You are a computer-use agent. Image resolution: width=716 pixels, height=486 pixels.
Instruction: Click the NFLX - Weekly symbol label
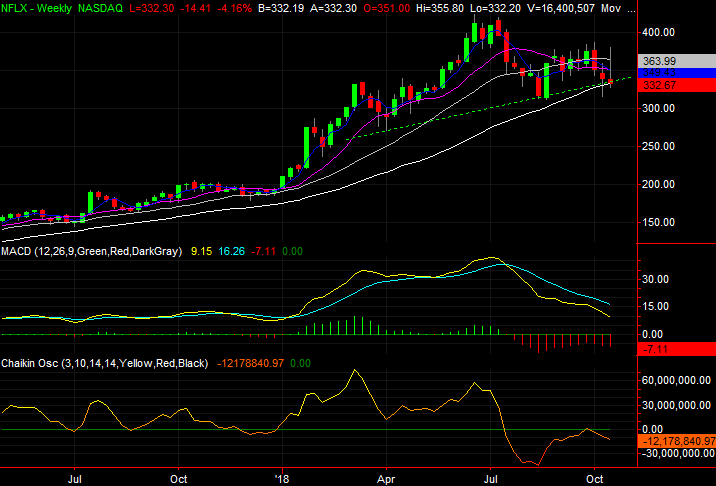[37, 8]
